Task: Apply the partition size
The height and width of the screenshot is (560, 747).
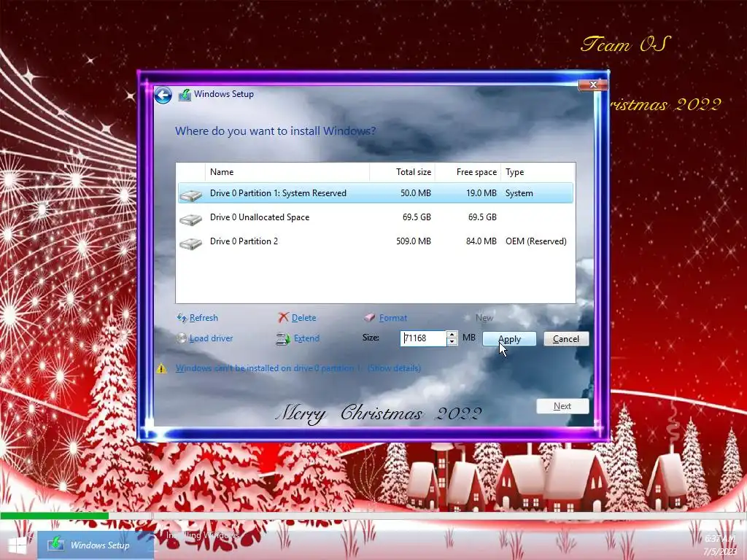Action: (x=509, y=338)
